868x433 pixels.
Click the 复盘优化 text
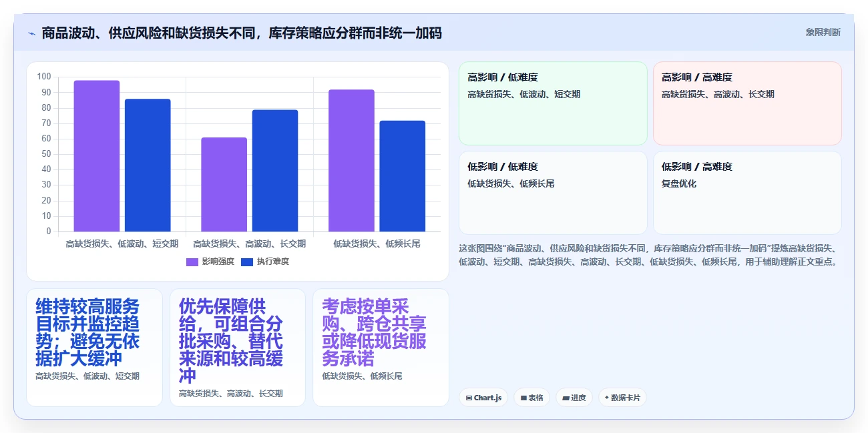click(679, 183)
